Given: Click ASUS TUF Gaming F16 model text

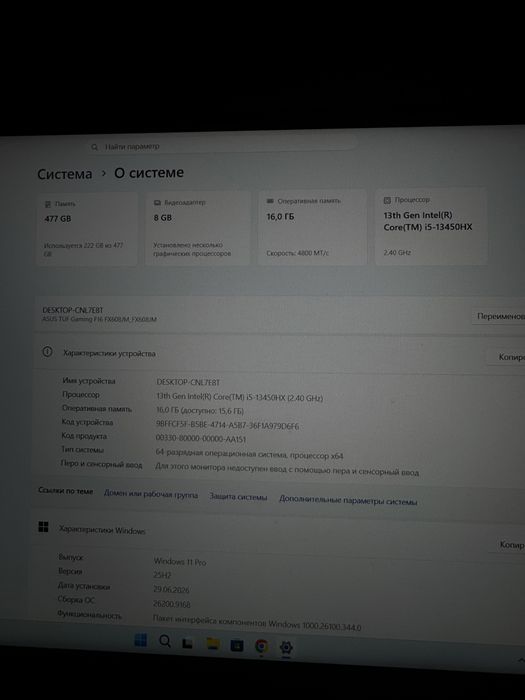Looking at the screenshot, I should (99, 319).
